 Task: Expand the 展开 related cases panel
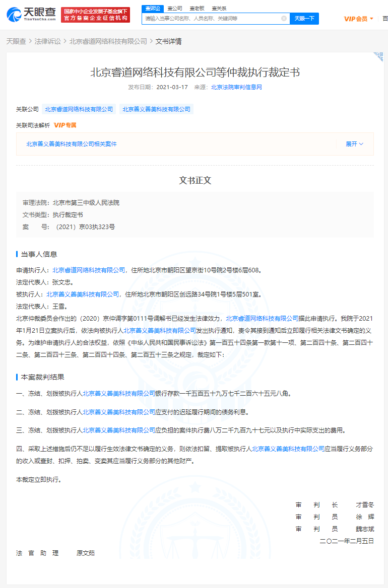click(354, 144)
